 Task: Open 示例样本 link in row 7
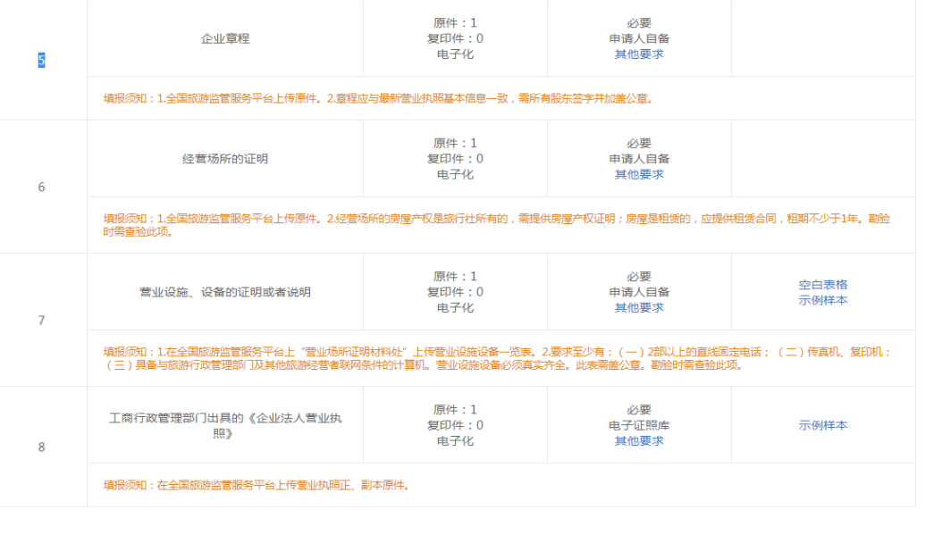823,300
